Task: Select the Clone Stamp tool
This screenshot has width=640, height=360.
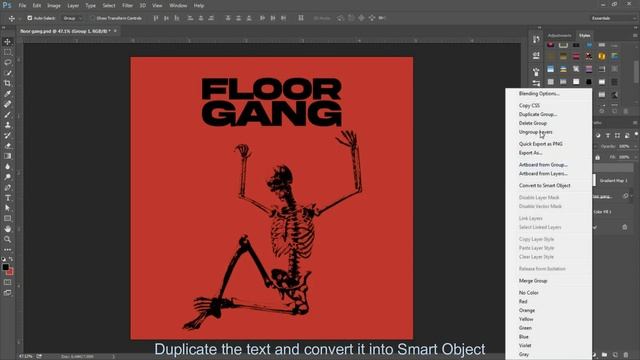Action: (x=7, y=125)
